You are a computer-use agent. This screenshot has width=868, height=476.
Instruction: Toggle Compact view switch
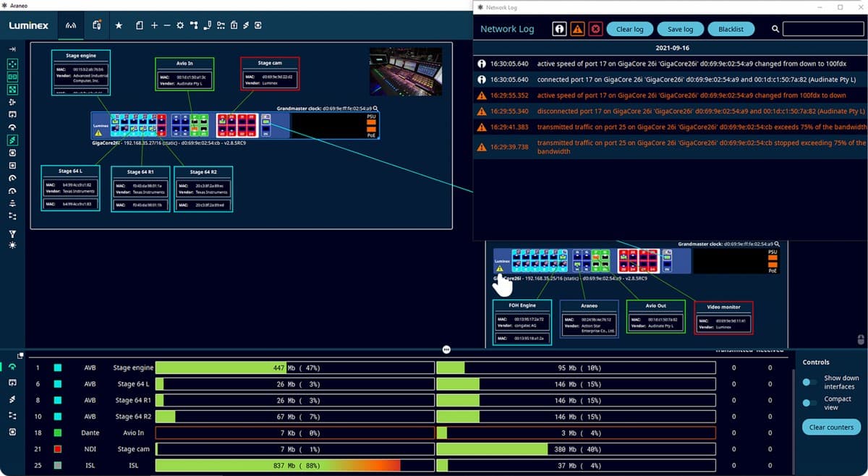click(809, 403)
